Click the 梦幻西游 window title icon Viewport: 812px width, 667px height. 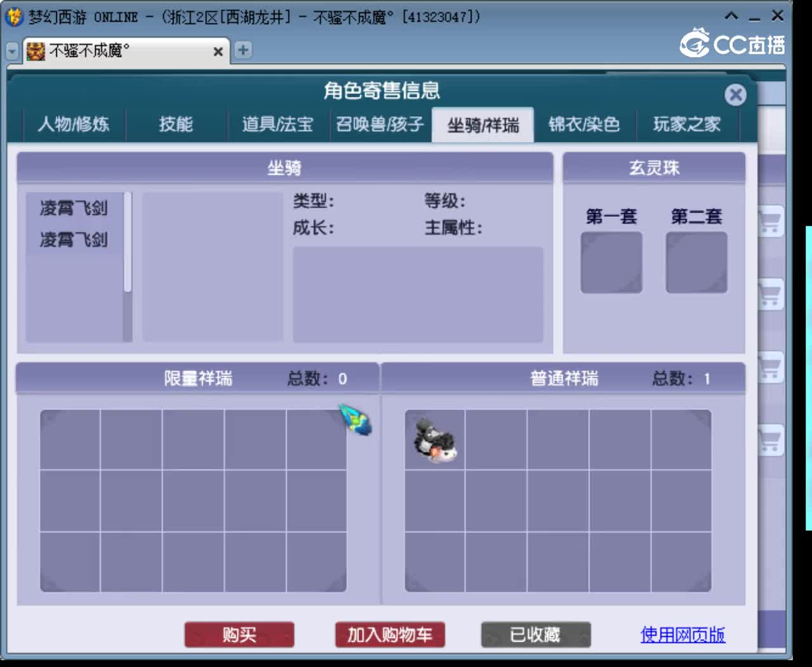click(13, 16)
